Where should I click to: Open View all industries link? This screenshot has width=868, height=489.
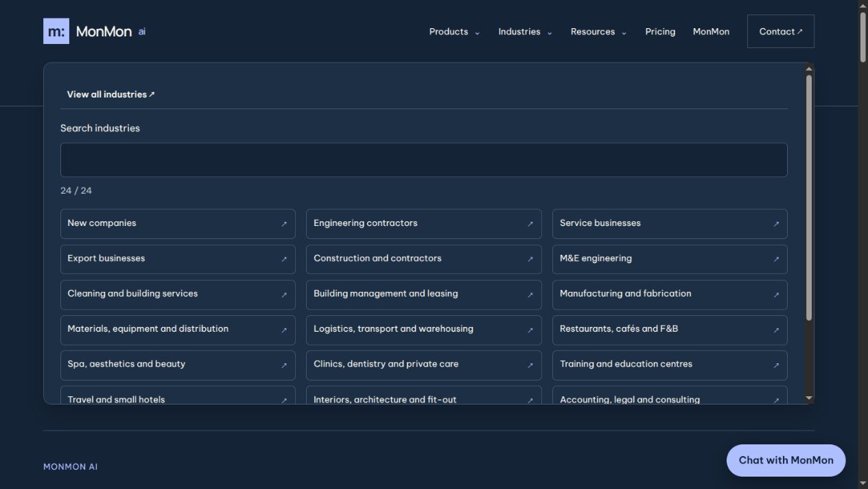[x=111, y=94]
